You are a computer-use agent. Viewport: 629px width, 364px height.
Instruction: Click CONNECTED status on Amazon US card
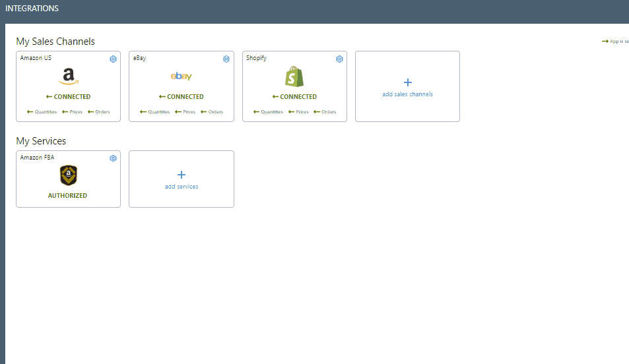[68, 97]
